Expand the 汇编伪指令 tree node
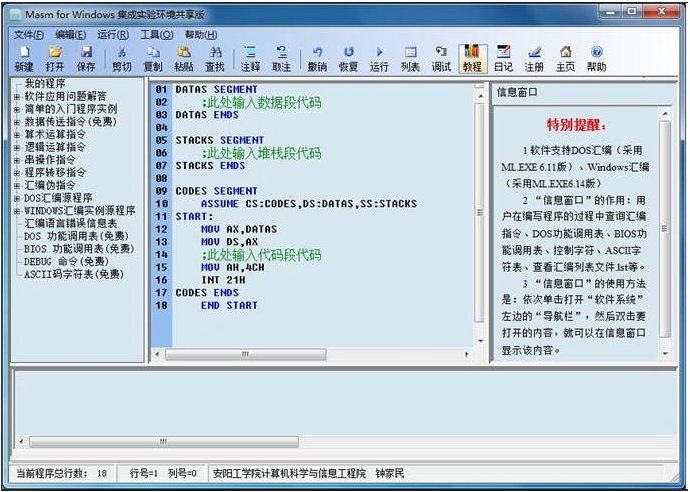 (x=17, y=186)
